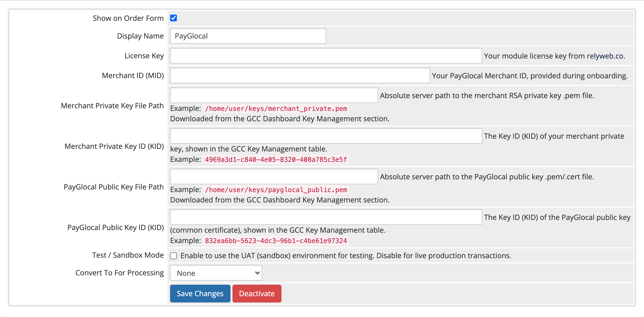Click the License Key label
The image size is (644, 317).
[144, 56]
